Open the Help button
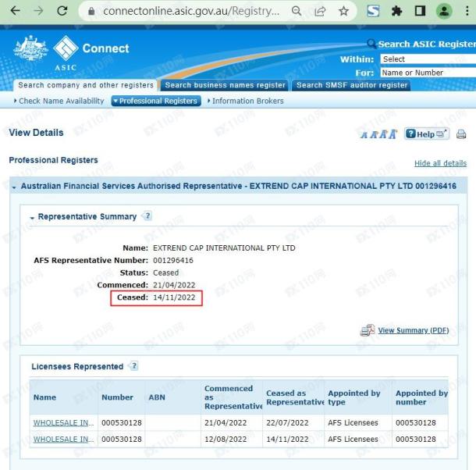Screen dimensions: 476x470 point(427,134)
